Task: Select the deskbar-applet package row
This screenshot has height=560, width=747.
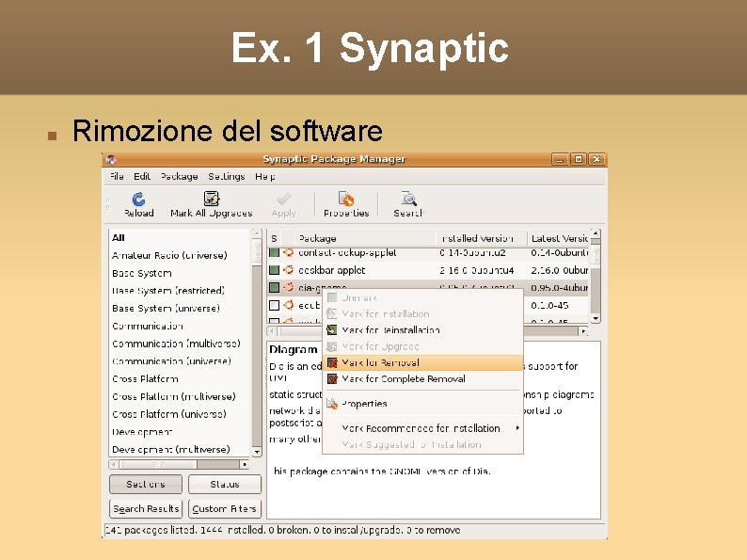Action: tap(428, 270)
